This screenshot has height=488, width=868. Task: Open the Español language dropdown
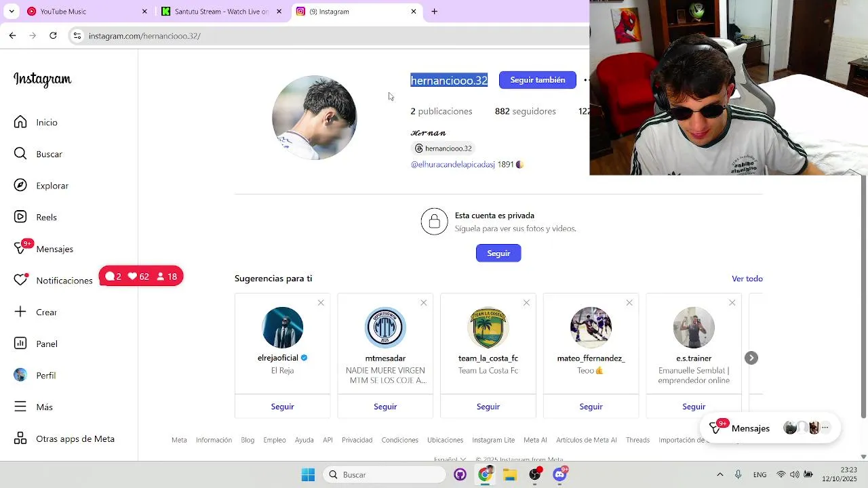[450, 459]
